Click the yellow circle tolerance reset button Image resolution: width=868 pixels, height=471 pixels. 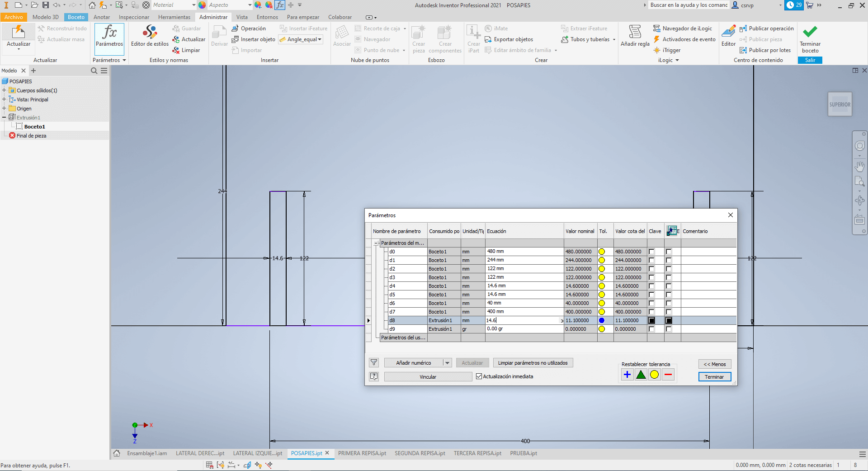click(x=654, y=375)
